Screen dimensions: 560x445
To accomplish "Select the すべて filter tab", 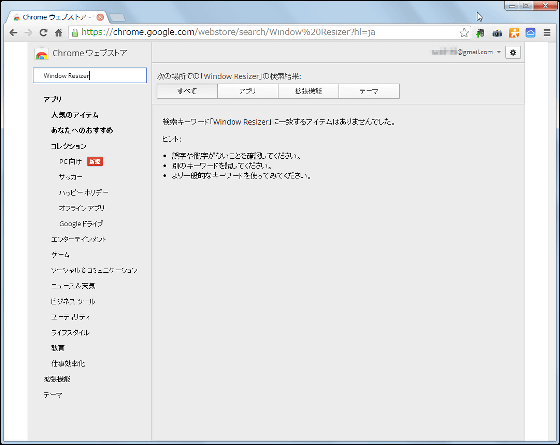I will (187, 91).
